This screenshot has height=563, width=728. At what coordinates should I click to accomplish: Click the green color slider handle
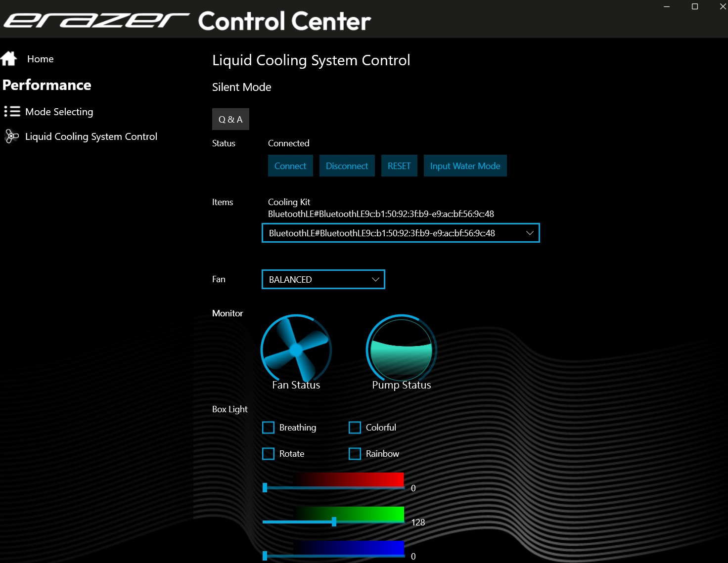click(x=334, y=521)
